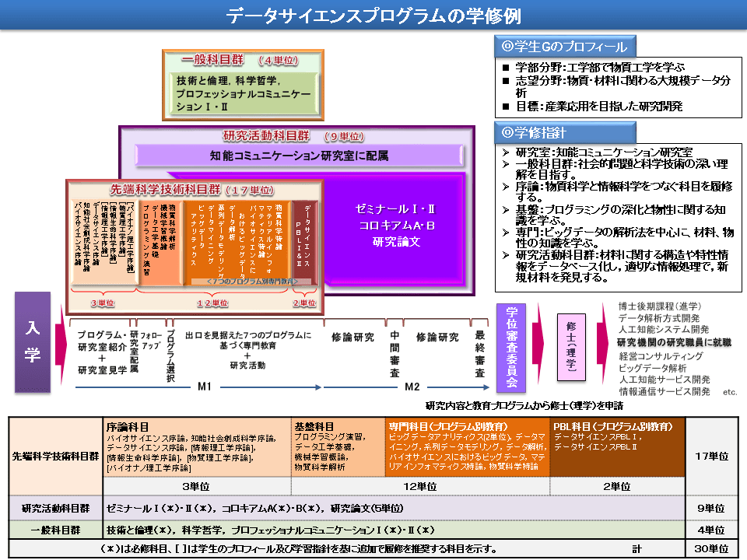Image resolution: width=747 pixels, height=560 pixels.
Task: Select the 一般科目群 (4単位) heading
Action: [x=240, y=60]
